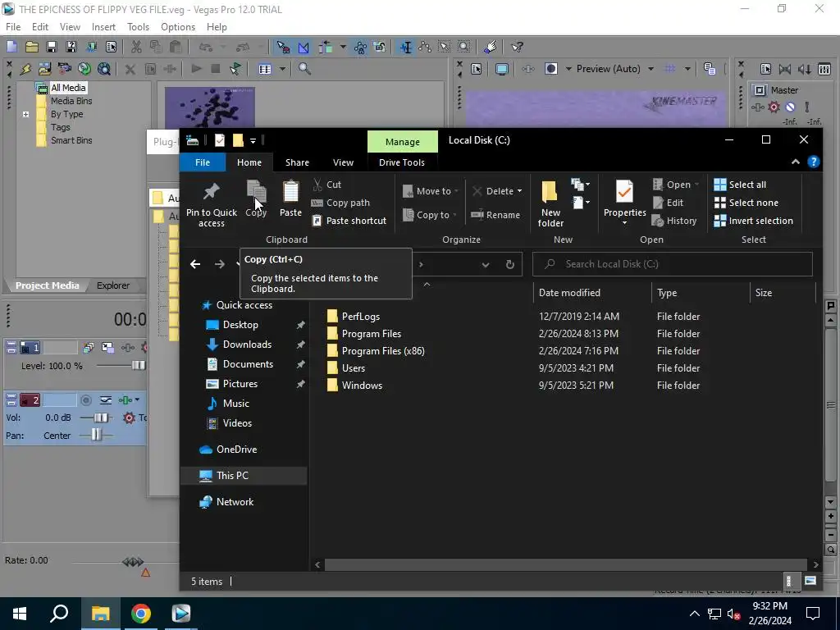The height and width of the screenshot is (630, 840).
Task: Select the Windows folder row
Action: (514, 386)
